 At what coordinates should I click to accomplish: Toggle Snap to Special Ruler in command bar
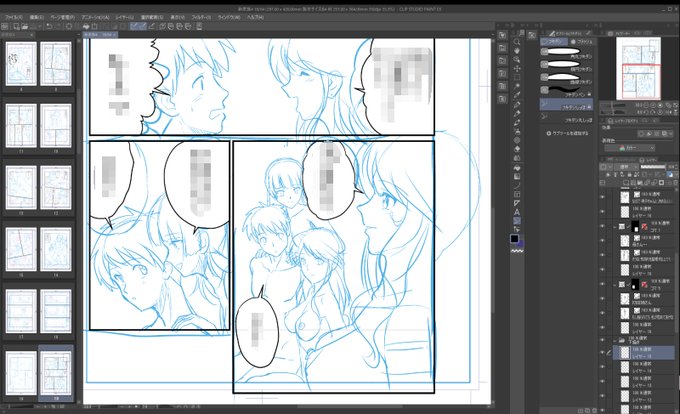click(x=143, y=26)
